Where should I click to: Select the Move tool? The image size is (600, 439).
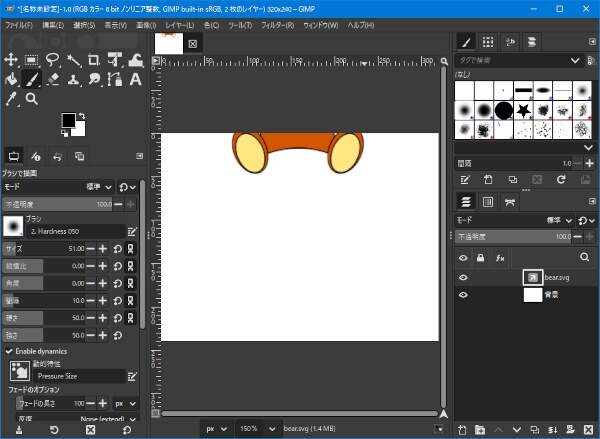[12, 60]
